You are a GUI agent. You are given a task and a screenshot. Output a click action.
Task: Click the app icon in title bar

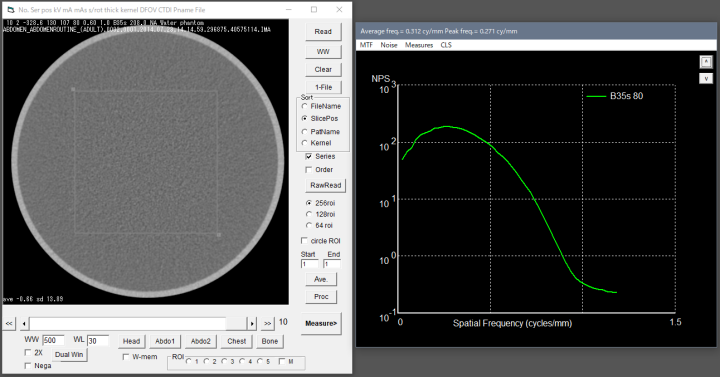[x=11, y=10]
